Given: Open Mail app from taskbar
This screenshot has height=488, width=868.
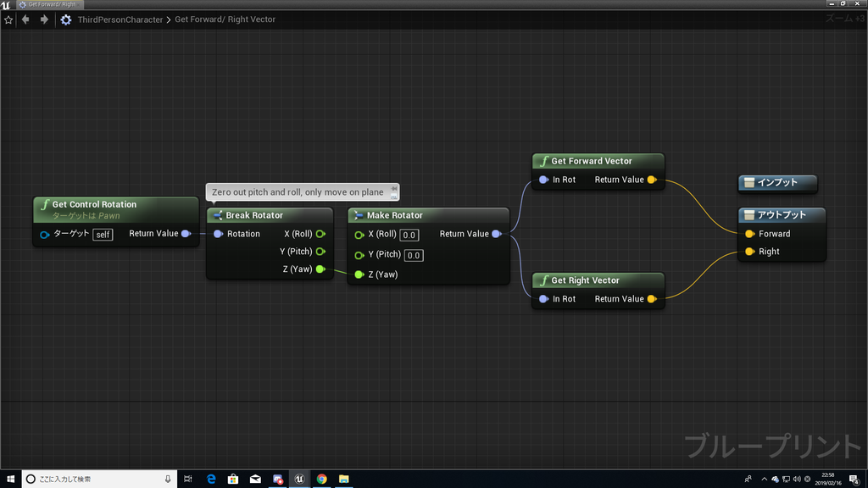Looking at the screenshot, I should click(x=255, y=480).
